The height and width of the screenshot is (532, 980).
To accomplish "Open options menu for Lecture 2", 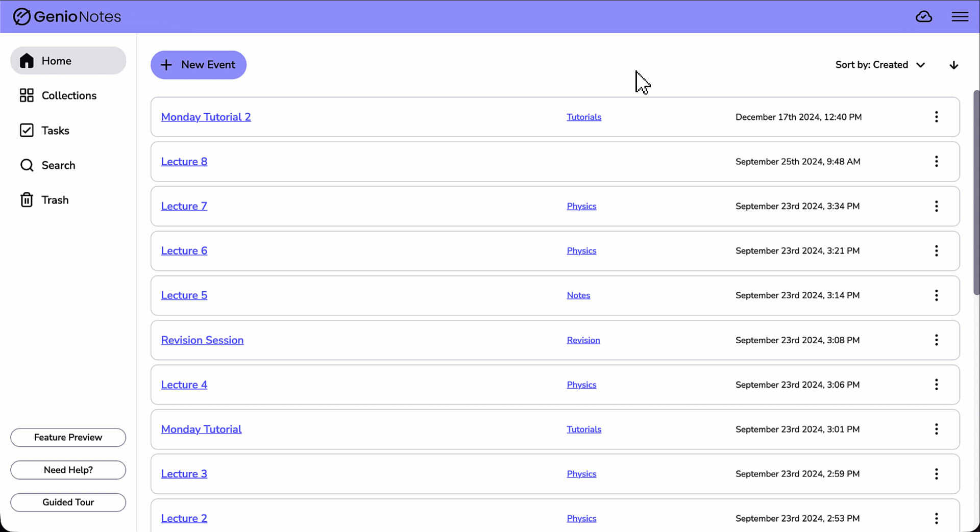I will (x=937, y=519).
